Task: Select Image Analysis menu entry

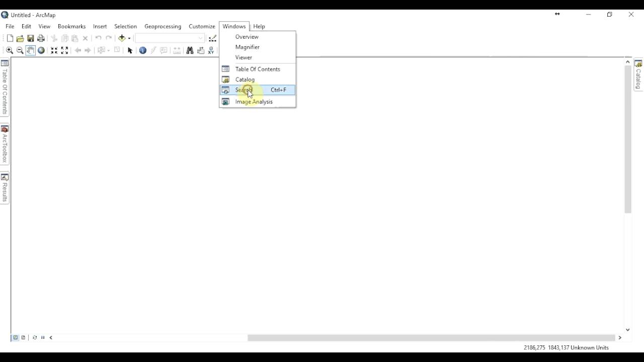Action: pos(258,102)
